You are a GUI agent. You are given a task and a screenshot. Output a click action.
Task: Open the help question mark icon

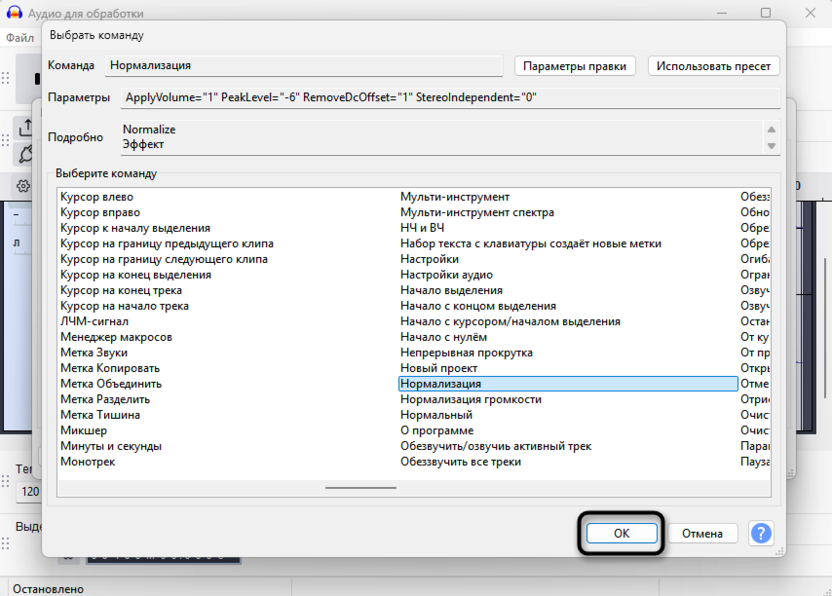(x=761, y=533)
